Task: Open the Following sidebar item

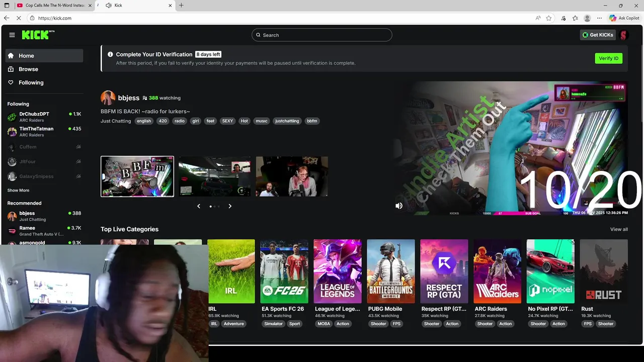Action: click(44, 82)
